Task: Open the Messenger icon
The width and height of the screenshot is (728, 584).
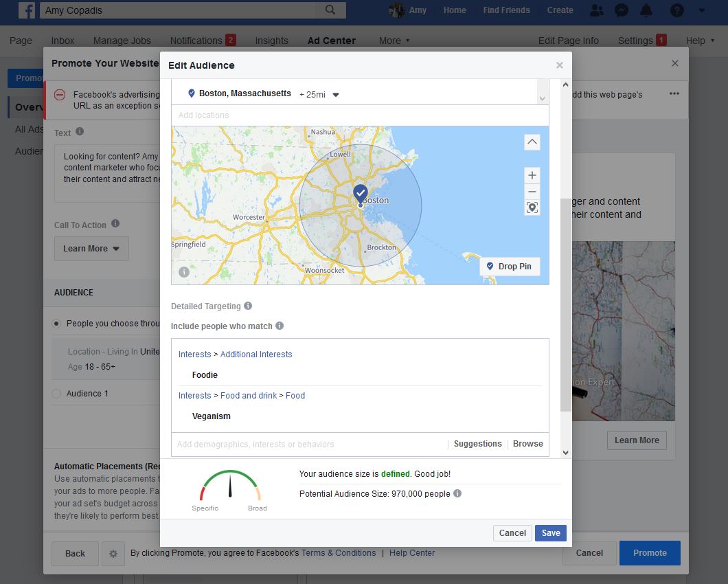Action: coord(622,10)
